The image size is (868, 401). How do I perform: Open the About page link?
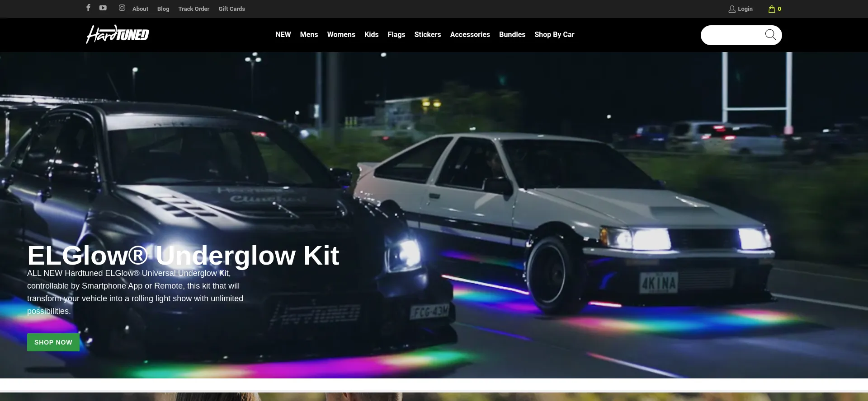point(140,9)
